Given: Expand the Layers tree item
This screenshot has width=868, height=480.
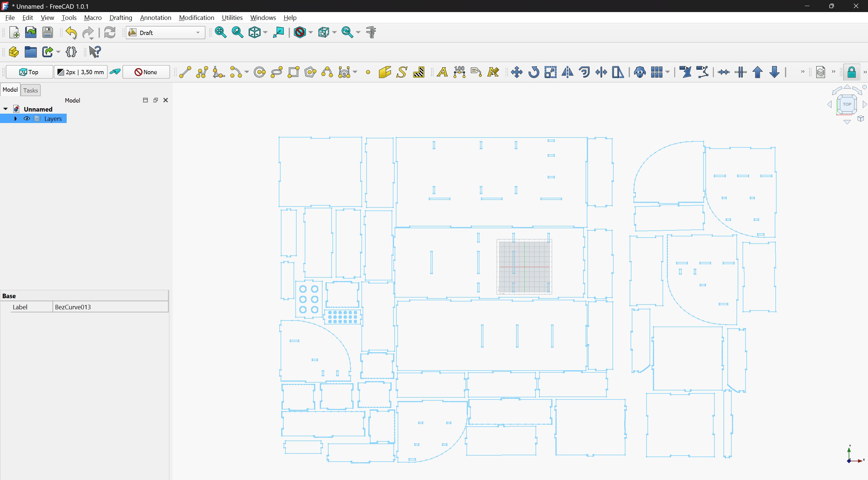Looking at the screenshot, I should [15, 118].
